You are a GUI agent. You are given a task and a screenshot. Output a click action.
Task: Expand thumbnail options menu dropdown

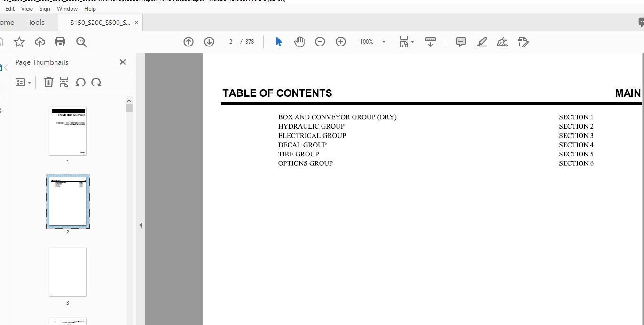pos(23,83)
